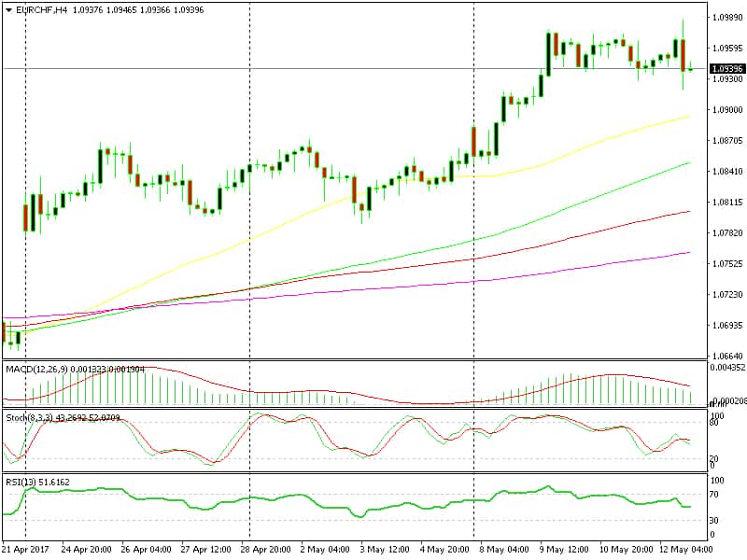Click the 27 Apr 12:00 time label

point(205,549)
